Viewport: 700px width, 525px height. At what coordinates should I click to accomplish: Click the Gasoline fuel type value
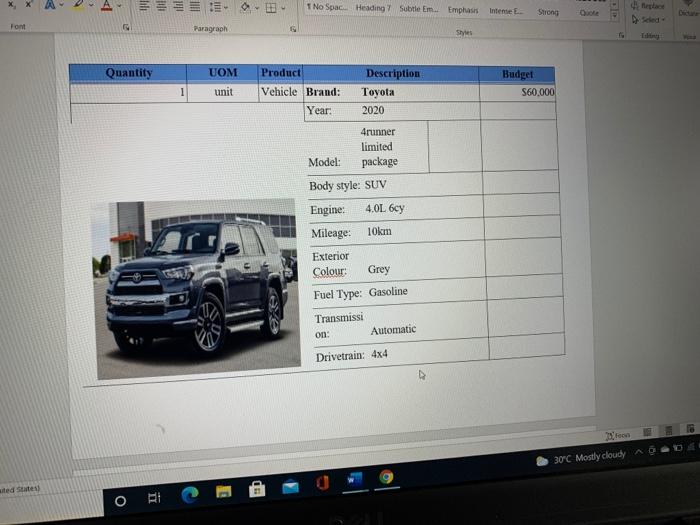[x=388, y=292]
